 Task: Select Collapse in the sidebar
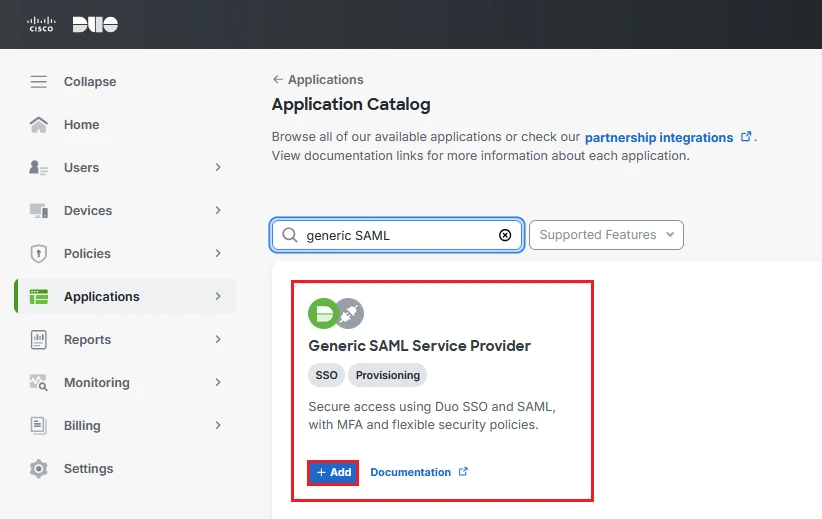(90, 82)
